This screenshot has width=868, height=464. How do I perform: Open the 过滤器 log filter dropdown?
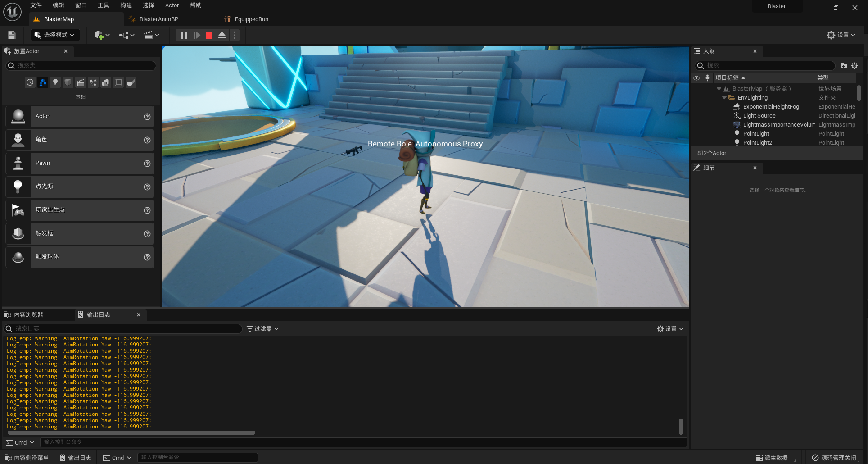(x=263, y=328)
